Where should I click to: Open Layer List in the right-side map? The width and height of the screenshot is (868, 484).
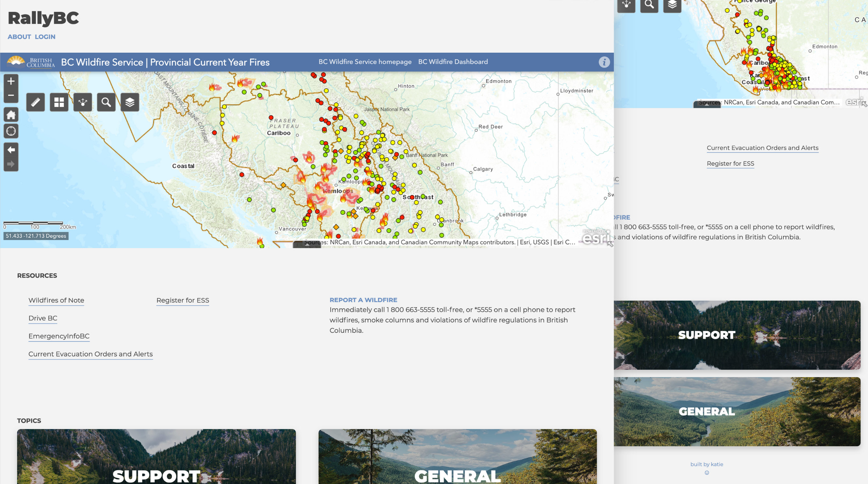tap(672, 5)
